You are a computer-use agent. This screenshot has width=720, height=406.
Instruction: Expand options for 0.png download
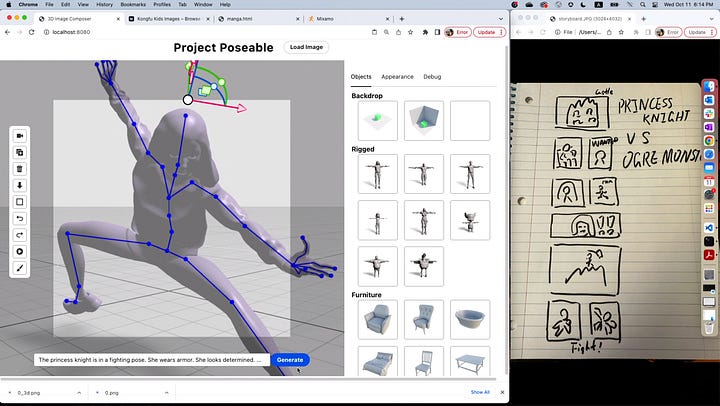click(x=167, y=393)
